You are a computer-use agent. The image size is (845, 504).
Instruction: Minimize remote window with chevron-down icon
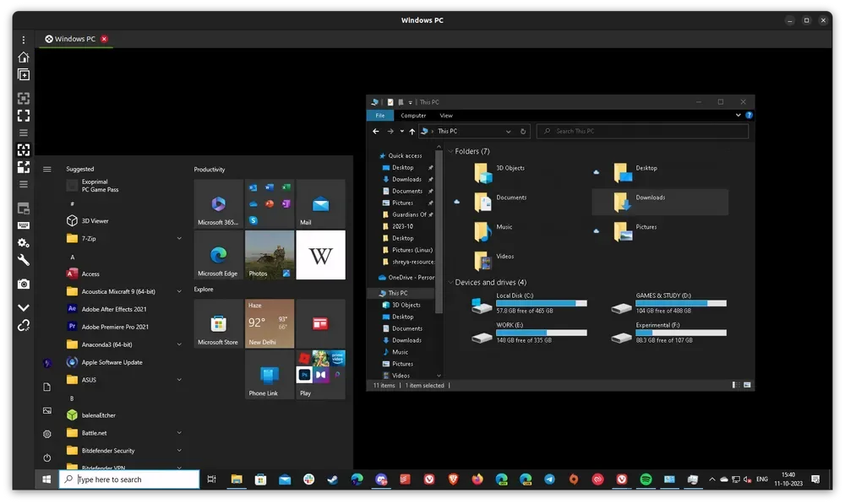(x=23, y=307)
